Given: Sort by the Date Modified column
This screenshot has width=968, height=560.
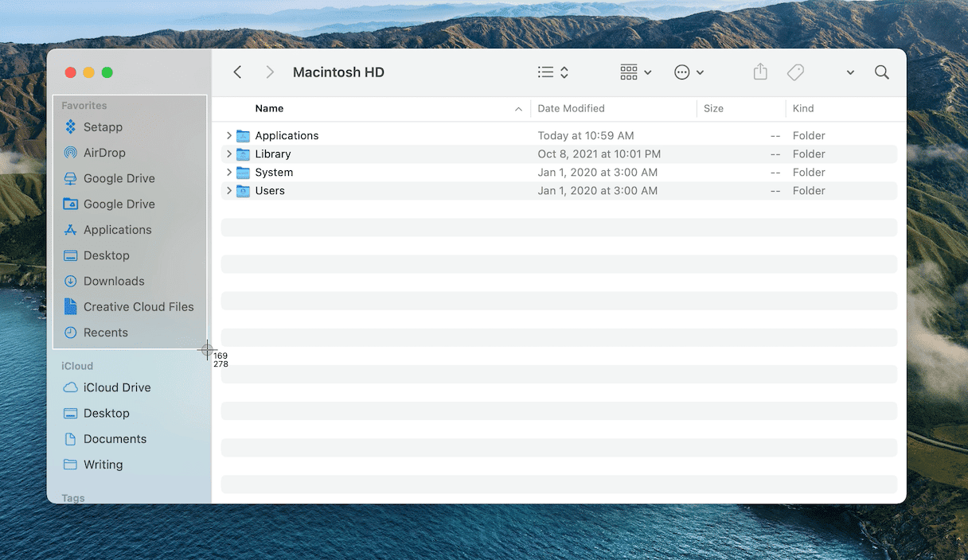Looking at the screenshot, I should (x=571, y=109).
